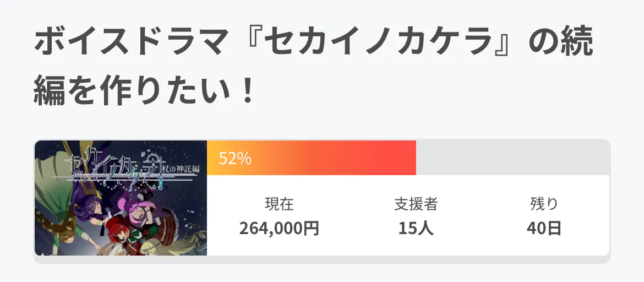This screenshot has height=282, width=644.
Task: Click the gray unfilled progress bar section
Action: tap(512, 158)
